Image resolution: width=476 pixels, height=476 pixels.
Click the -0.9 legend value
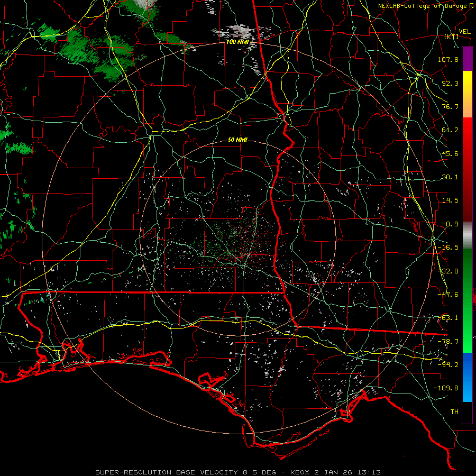point(450,224)
